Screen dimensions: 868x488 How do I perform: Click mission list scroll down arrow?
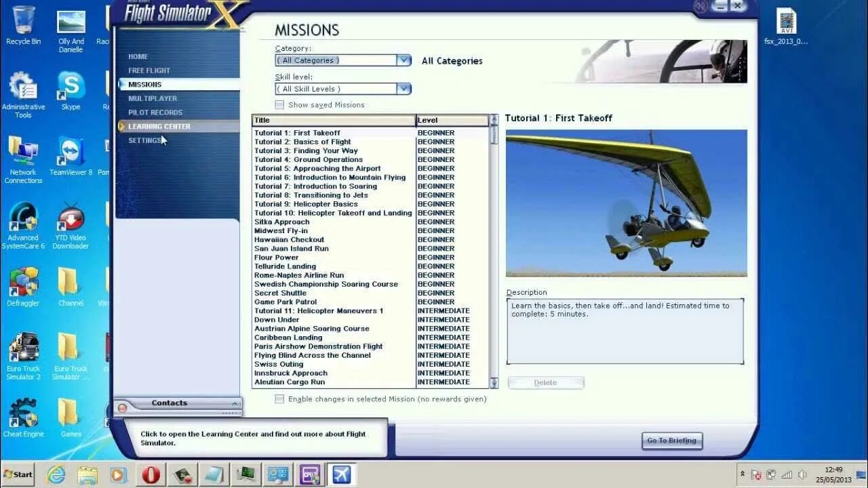pos(494,383)
